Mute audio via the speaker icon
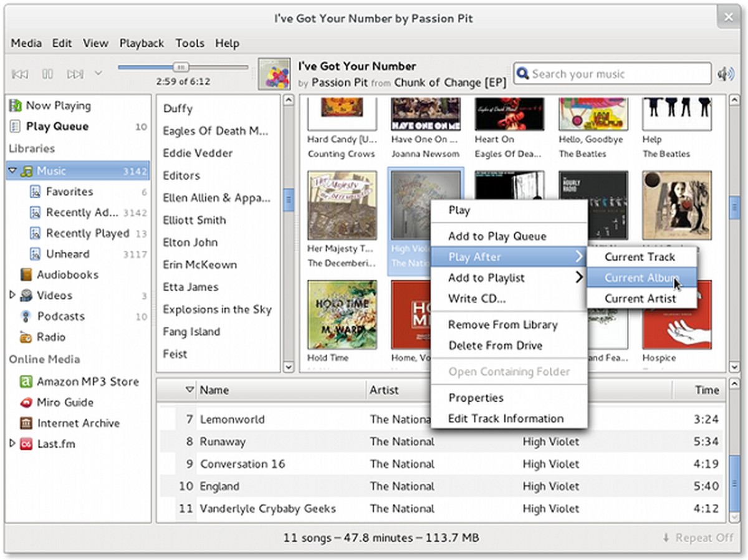Screen dimensions: 748x560 725,73
